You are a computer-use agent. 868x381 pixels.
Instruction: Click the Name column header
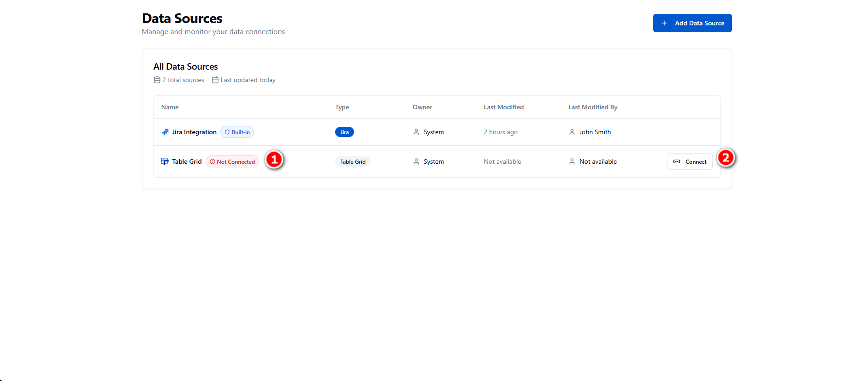click(170, 107)
